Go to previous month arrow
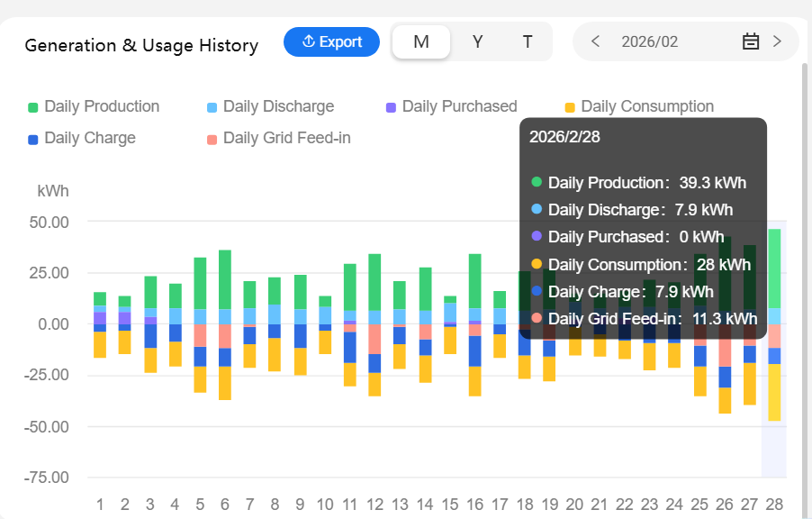 (595, 41)
